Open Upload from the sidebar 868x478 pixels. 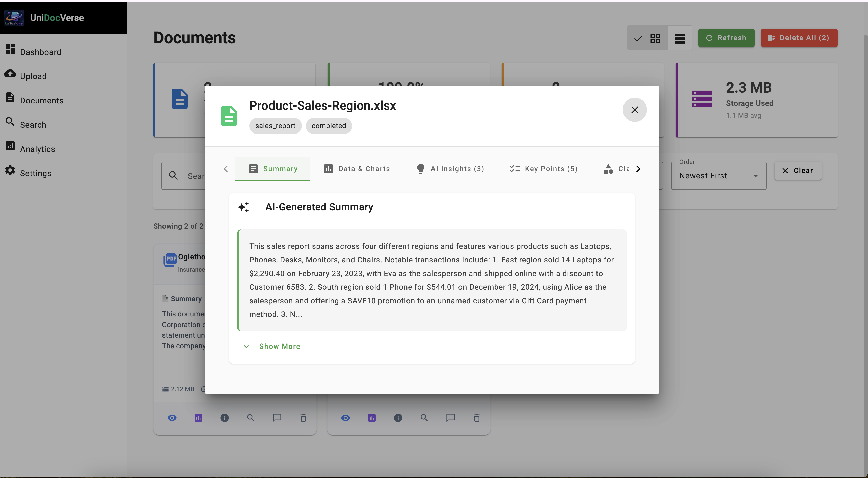click(33, 76)
